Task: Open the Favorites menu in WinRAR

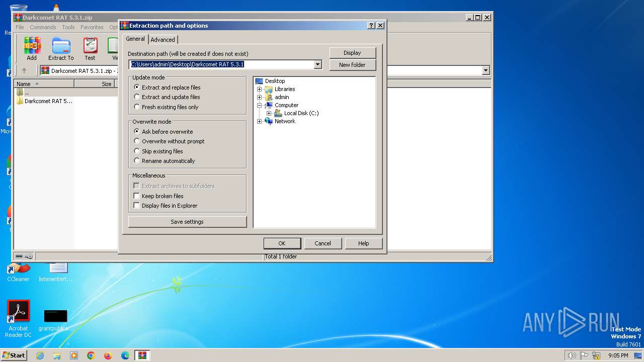Action: (92, 27)
